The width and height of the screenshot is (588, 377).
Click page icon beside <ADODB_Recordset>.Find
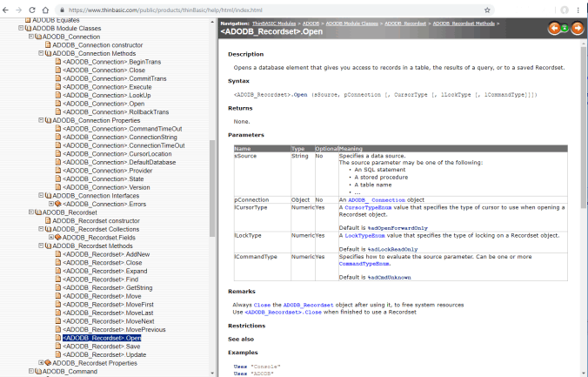pyautogui.click(x=58, y=279)
